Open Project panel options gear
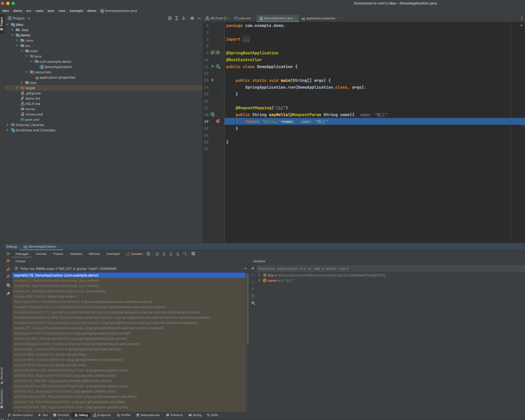Viewport: 525px width, 420px height. [192, 18]
